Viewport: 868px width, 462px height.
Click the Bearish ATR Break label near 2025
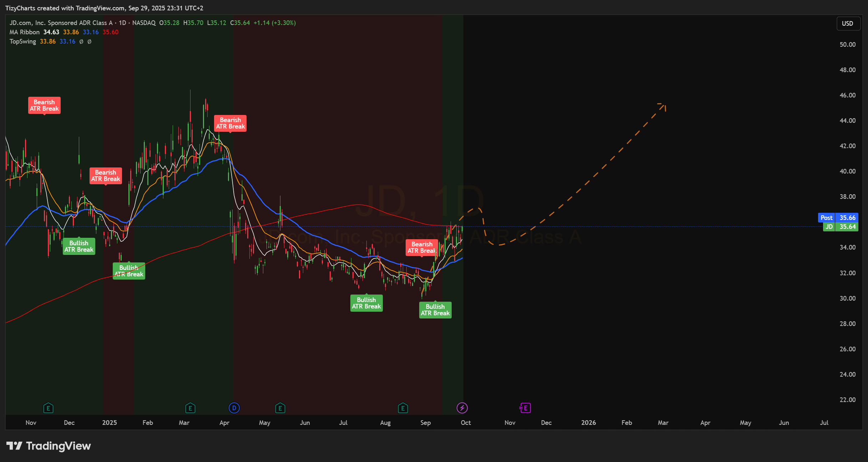pyautogui.click(x=106, y=176)
